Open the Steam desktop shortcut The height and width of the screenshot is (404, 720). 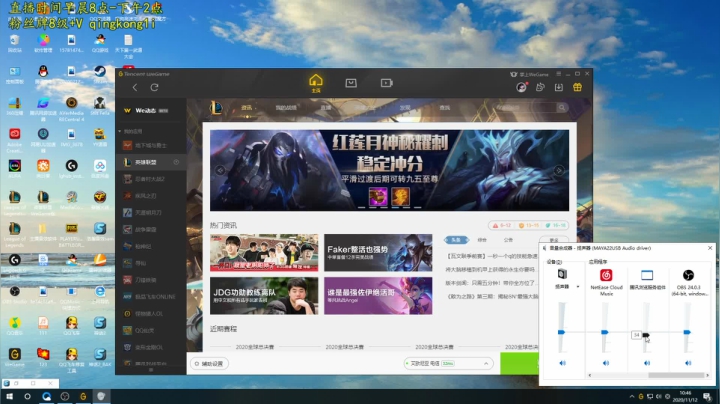click(x=100, y=75)
